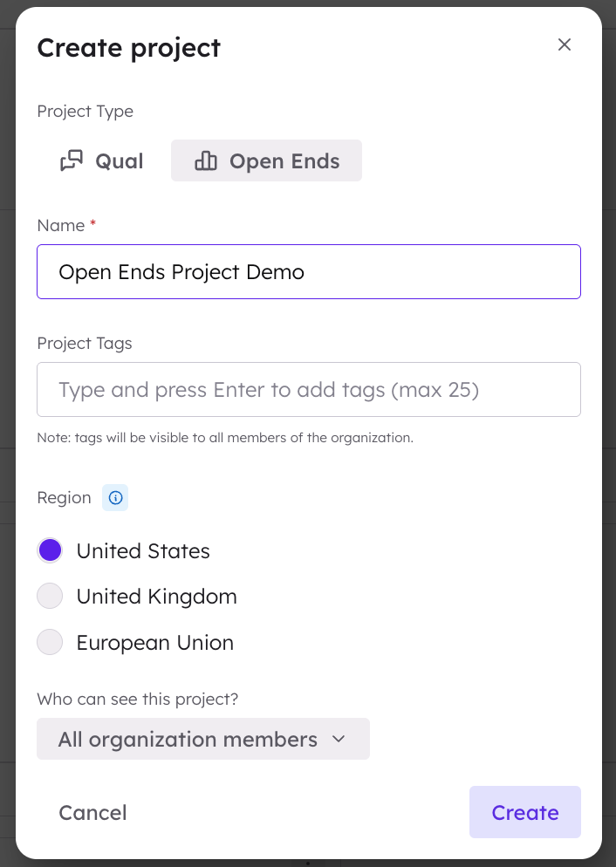
Task: Click the chat bubbles icon beside Qual
Action: click(x=72, y=160)
